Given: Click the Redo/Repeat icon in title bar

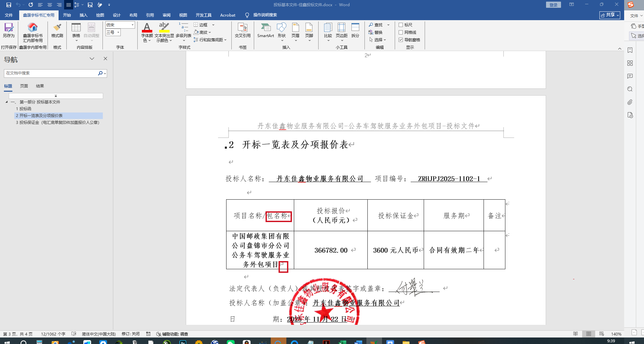Looking at the screenshot, I should point(31,5).
